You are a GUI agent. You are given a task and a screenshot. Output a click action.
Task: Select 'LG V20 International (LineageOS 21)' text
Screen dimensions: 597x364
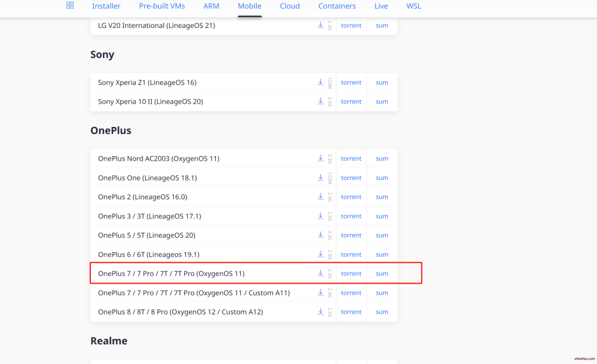(156, 26)
